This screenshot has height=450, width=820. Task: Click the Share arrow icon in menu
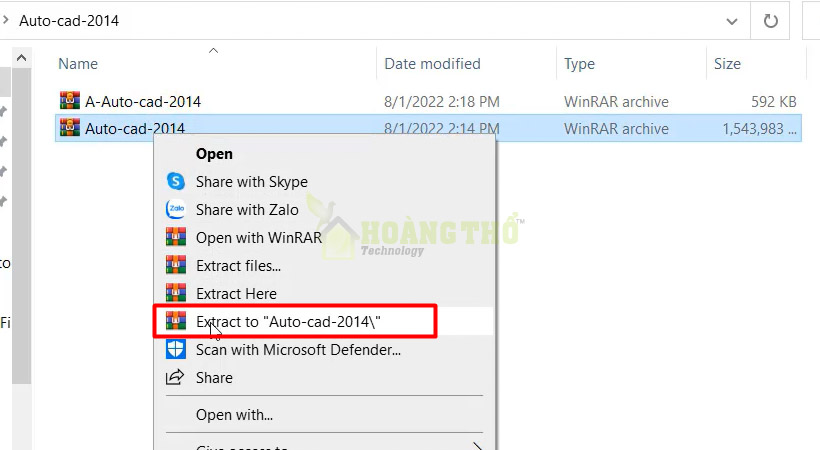(175, 377)
